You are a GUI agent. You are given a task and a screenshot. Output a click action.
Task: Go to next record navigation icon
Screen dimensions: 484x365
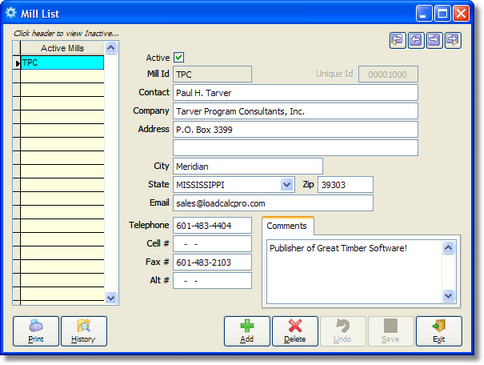434,41
